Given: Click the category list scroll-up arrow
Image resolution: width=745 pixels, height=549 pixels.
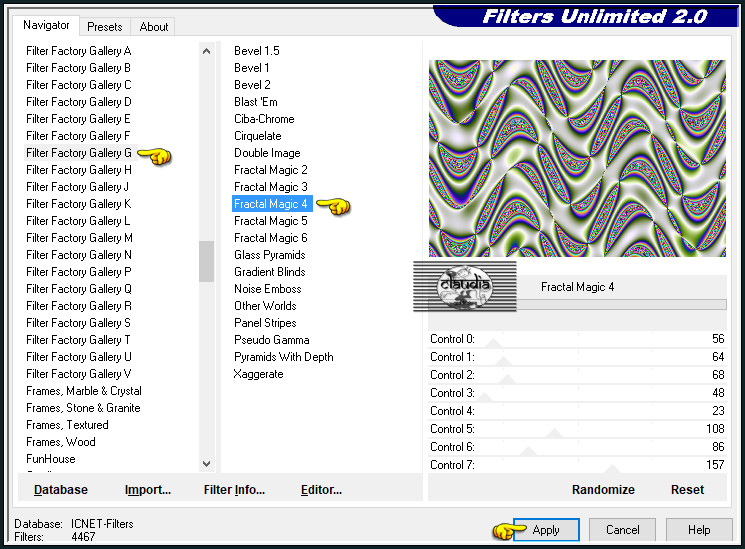Looking at the screenshot, I should (x=206, y=51).
